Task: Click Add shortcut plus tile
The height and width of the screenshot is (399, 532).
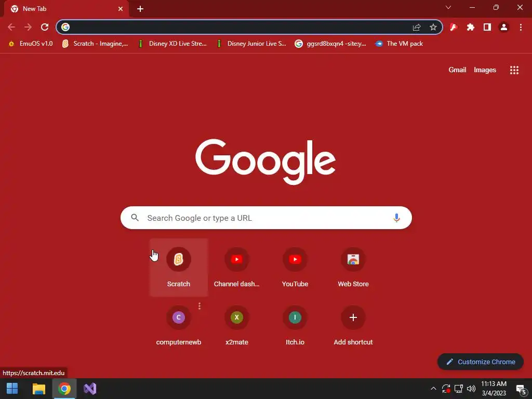Action: click(353, 326)
